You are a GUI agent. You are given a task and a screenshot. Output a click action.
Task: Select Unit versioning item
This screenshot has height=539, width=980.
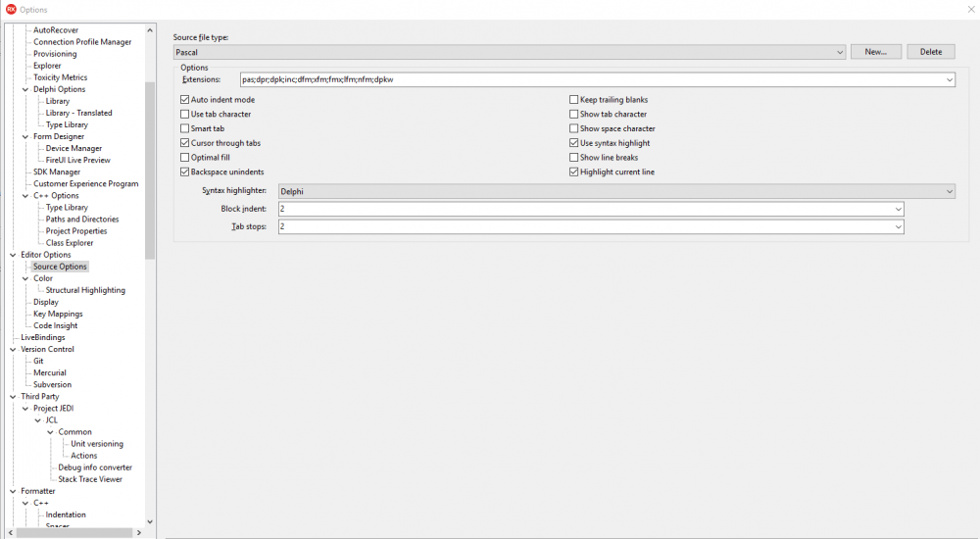click(97, 444)
